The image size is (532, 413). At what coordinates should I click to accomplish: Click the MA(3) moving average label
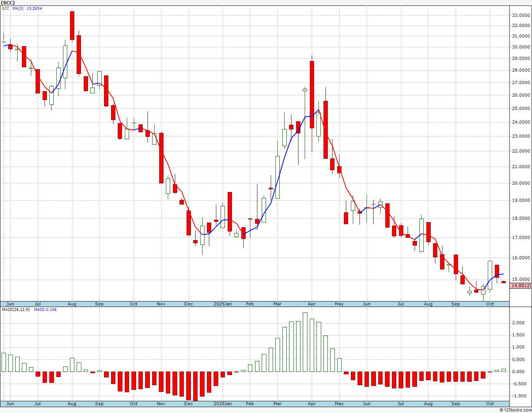point(18,8)
